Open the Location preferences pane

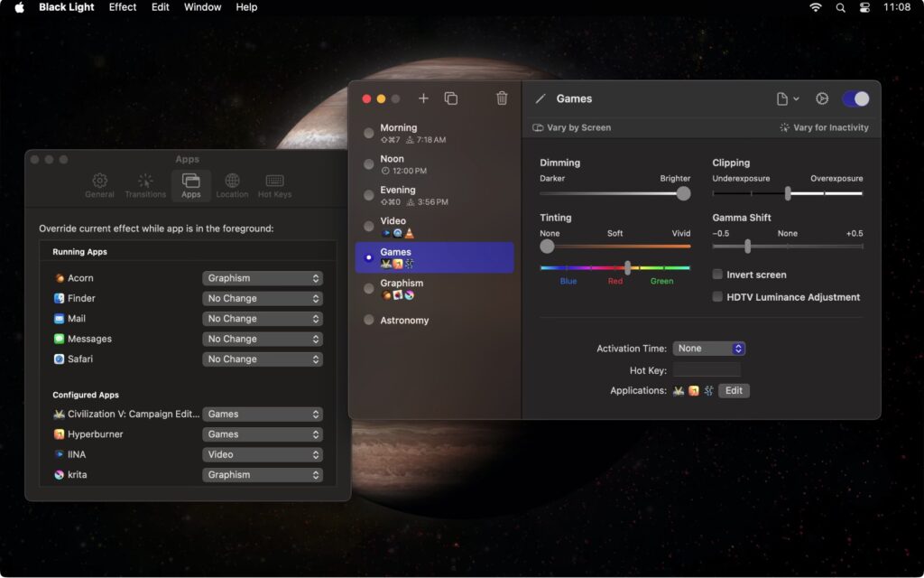(x=232, y=184)
